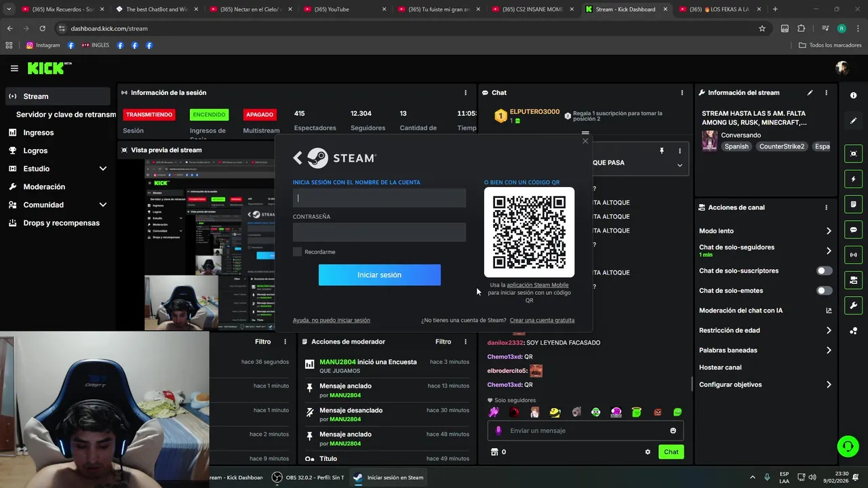The height and width of the screenshot is (488, 868).
Task: Open session information options menu
Action: click(465, 93)
